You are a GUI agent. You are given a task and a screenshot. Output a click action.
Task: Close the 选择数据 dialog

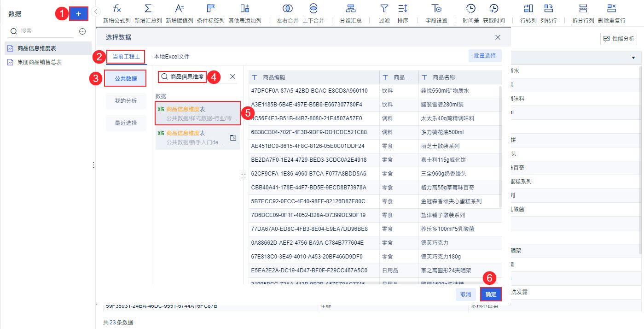pos(498,37)
